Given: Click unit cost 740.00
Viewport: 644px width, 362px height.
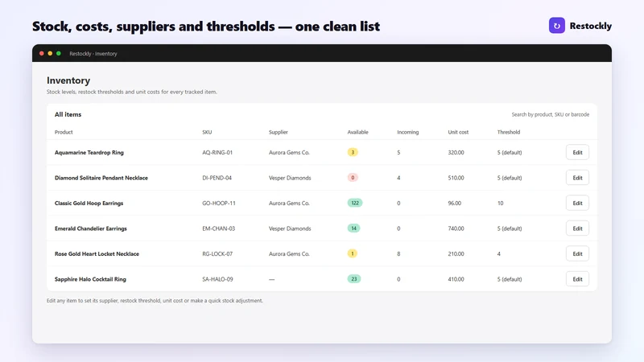Looking at the screenshot, I should 456,228.
